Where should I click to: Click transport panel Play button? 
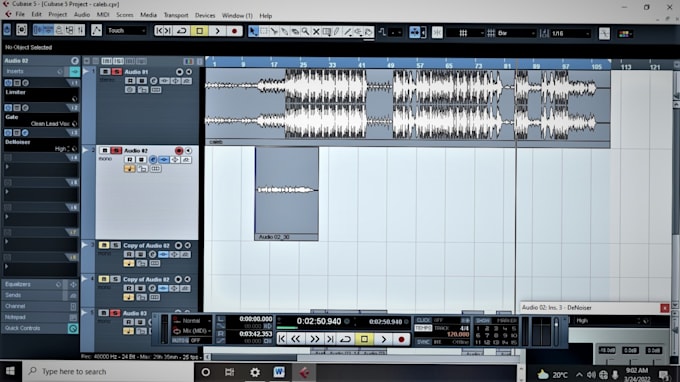tap(383, 339)
